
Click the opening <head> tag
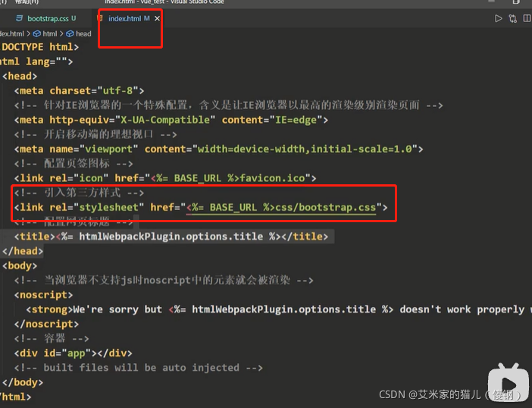click(20, 76)
